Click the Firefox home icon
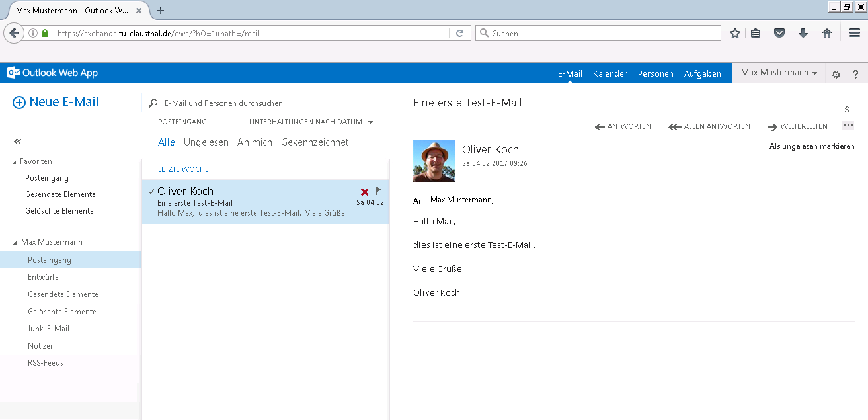This screenshot has height=420, width=868. click(x=826, y=34)
